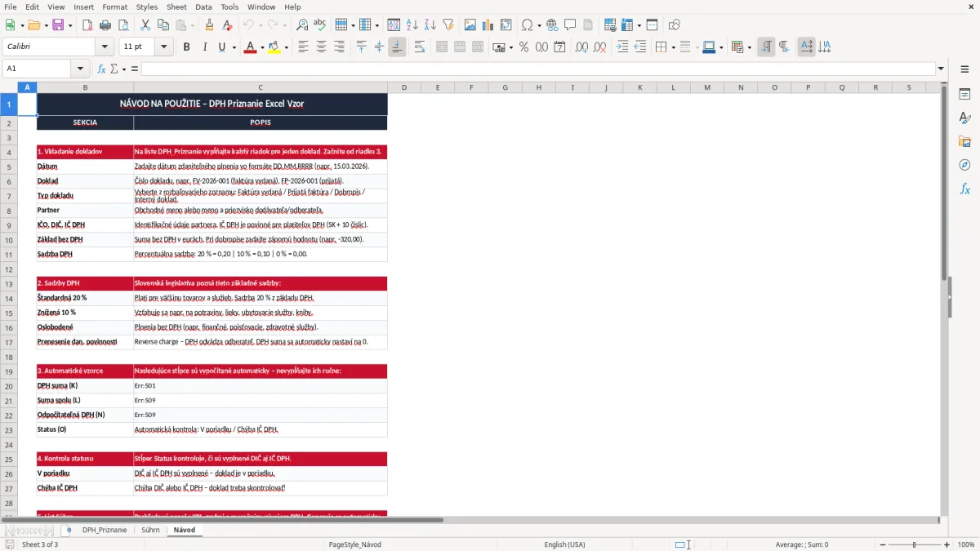
Task: Clear direct formatting
Action: pos(227,25)
